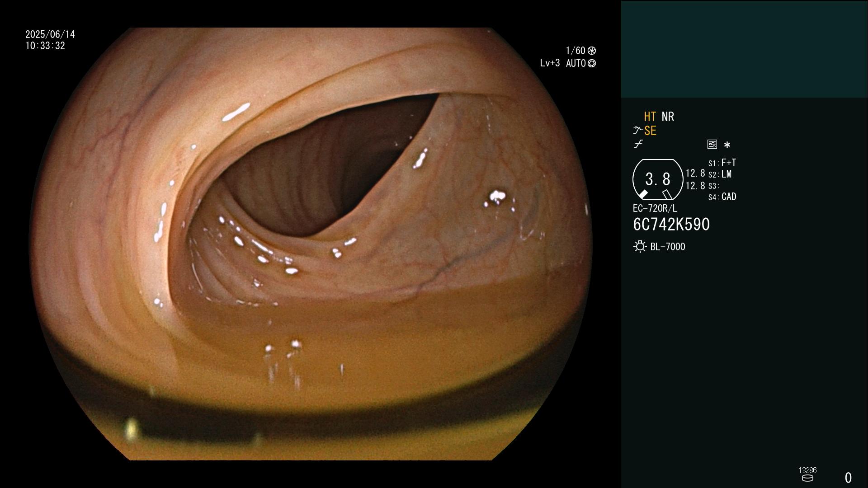Click the NR noise reduction indicator
868x488 pixels.
[668, 117]
